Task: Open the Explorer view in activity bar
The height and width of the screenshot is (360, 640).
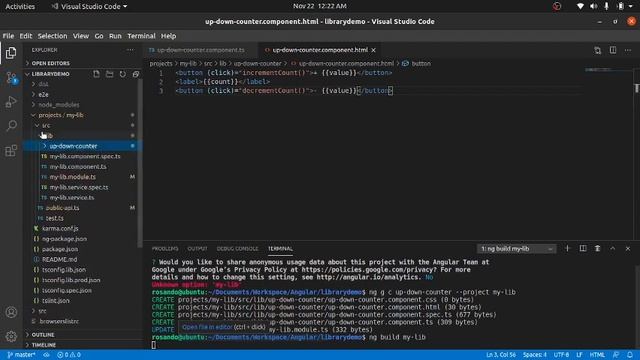Action: point(11,53)
